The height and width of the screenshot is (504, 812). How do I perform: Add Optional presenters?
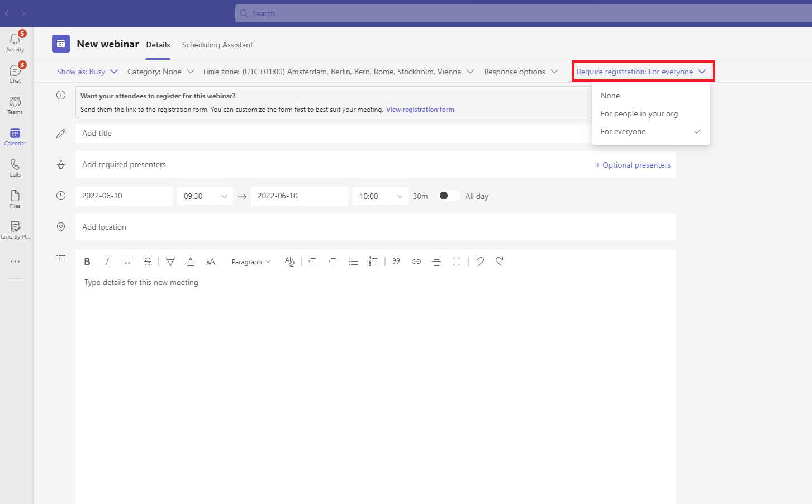pyautogui.click(x=633, y=165)
